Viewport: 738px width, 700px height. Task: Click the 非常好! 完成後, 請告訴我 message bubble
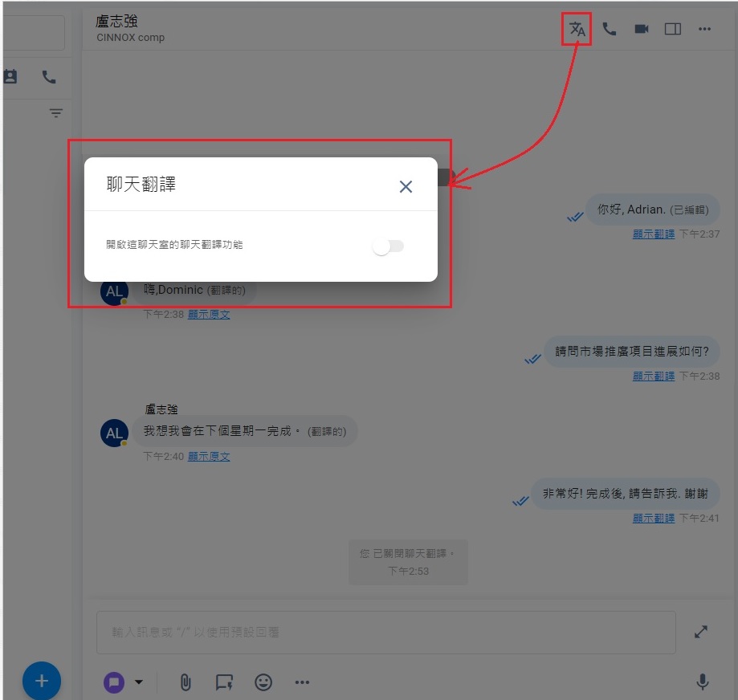tap(626, 494)
